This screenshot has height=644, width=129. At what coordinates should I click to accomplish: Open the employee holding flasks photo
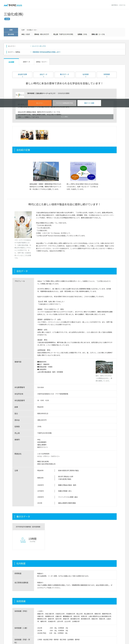[x=23, y=225]
